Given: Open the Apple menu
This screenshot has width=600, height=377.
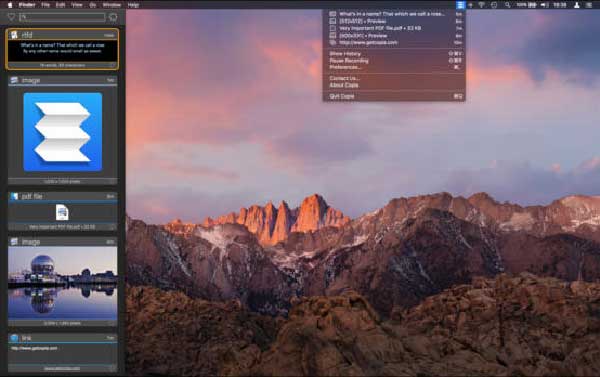Looking at the screenshot, I should 10,5.
